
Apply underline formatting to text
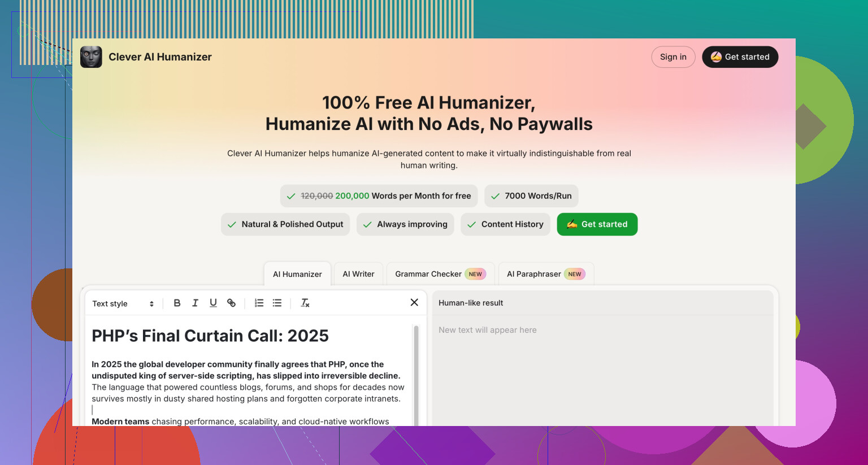[213, 303]
